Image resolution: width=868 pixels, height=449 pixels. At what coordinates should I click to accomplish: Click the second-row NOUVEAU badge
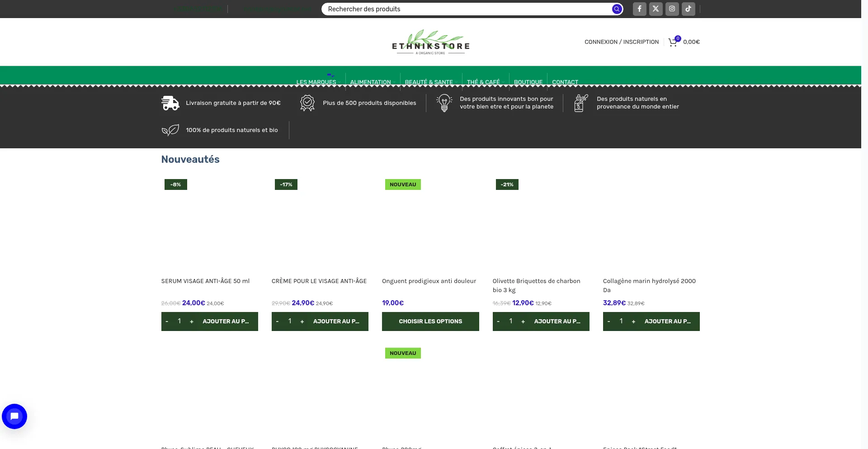[403, 353]
